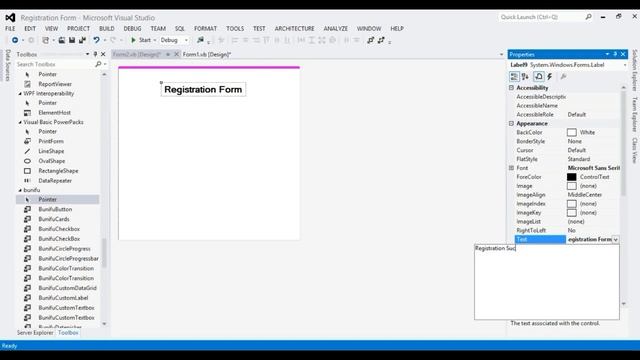Open the Toolbox window position dropdown

[x=87, y=54]
